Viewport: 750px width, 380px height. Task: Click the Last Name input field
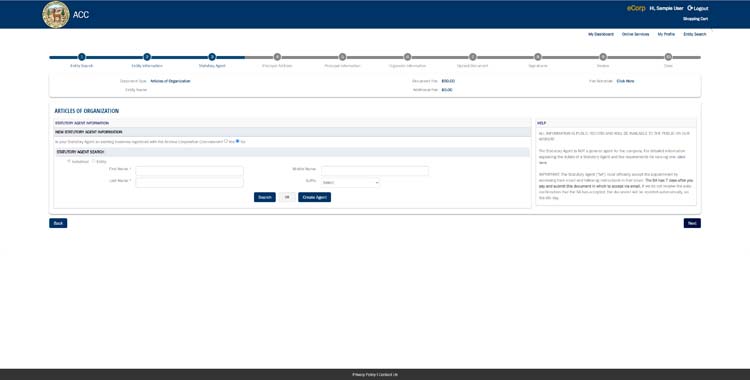pos(189,182)
